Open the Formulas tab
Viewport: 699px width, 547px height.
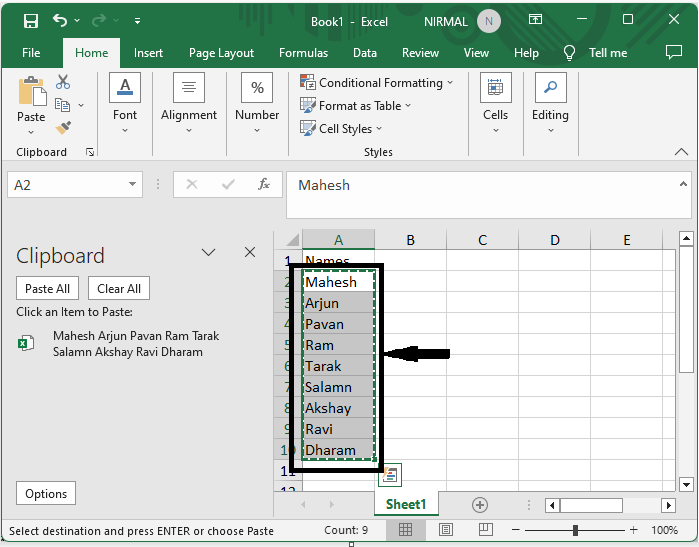[303, 53]
